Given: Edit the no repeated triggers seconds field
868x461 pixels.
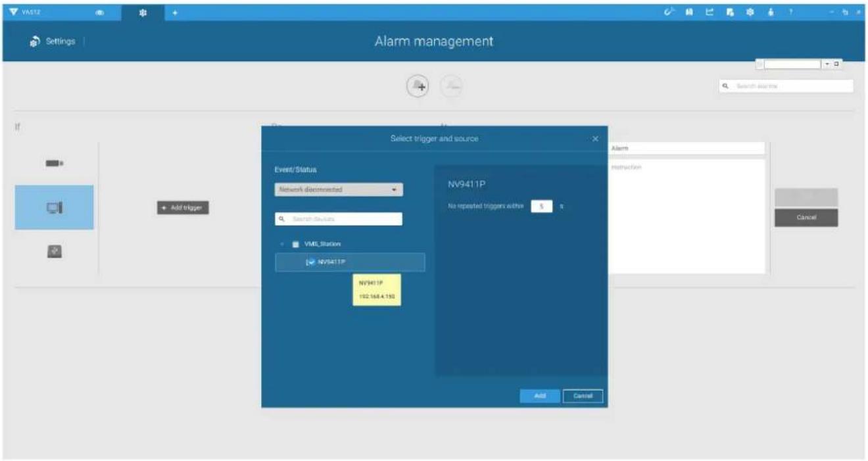Looking at the screenshot, I should tap(541, 206).
